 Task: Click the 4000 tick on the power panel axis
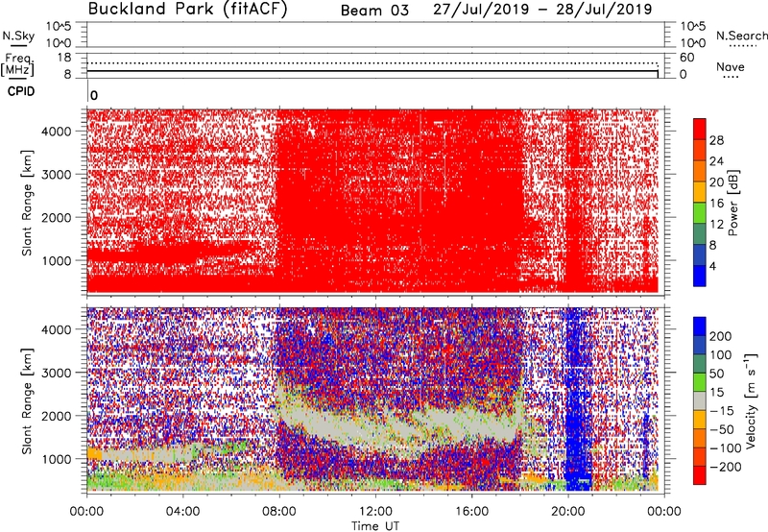(56, 132)
